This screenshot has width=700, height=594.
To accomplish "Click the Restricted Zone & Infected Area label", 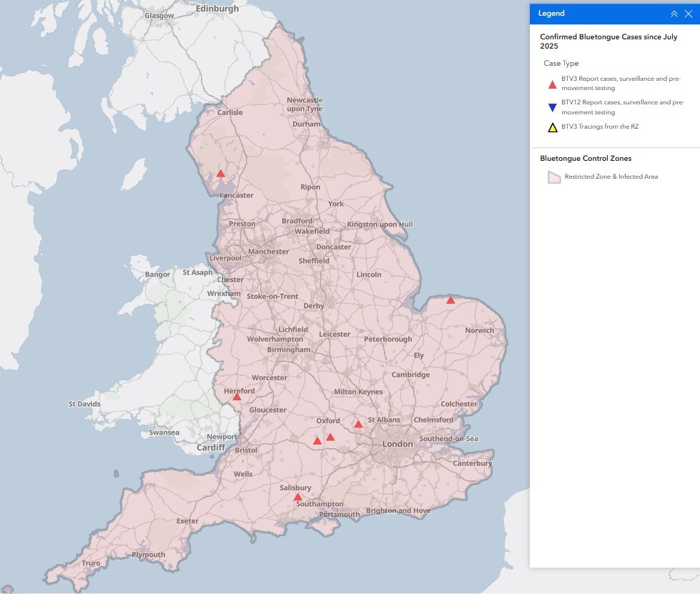I will 611,177.
